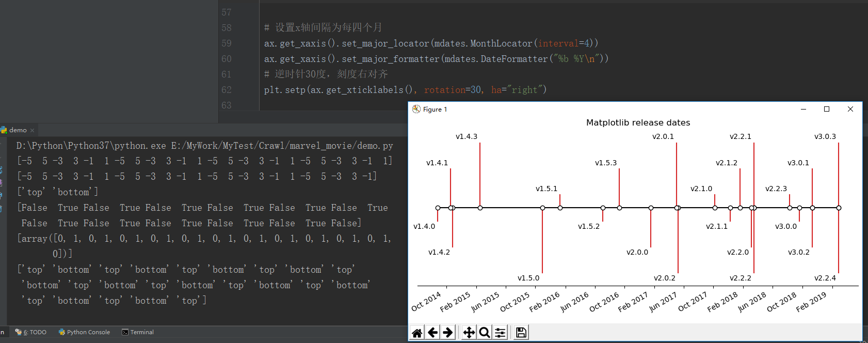Image resolution: width=868 pixels, height=343 pixels.
Task: Click the timeline marker for v1.4.3
Action: tap(480, 208)
